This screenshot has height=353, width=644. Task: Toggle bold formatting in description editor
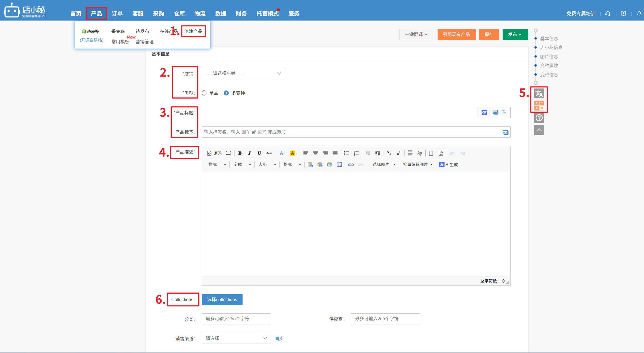click(x=240, y=153)
